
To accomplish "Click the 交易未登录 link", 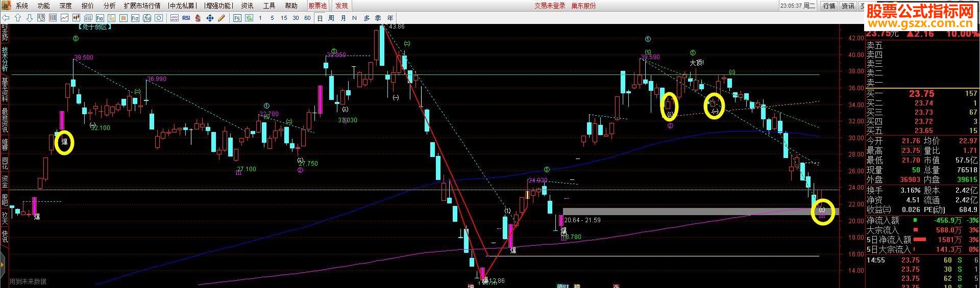I will [x=550, y=6].
